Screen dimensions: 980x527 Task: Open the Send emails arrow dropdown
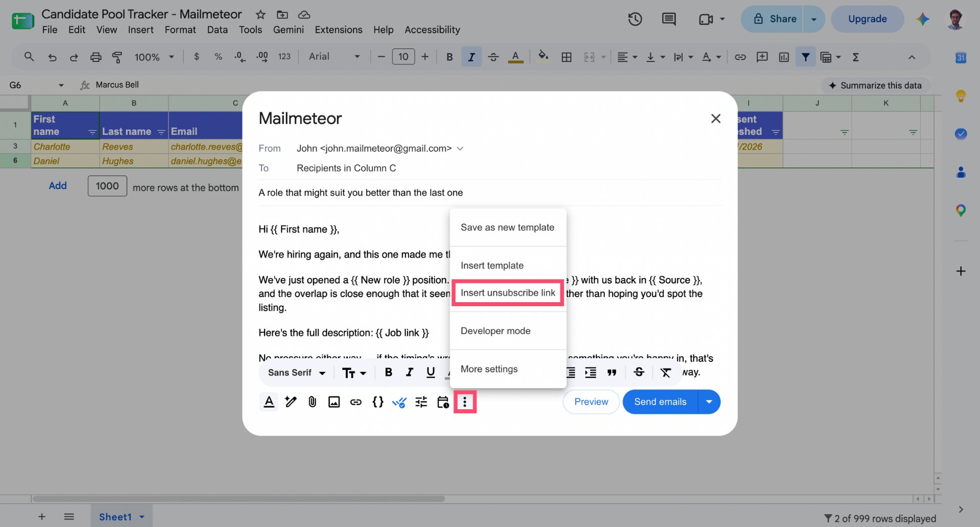pyautogui.click(x=709, y=402)
